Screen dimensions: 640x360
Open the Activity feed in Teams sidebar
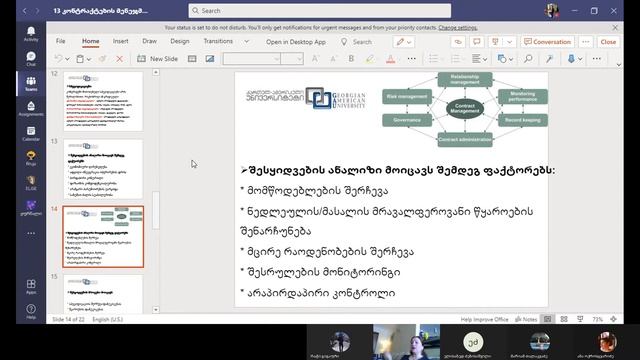point(31,34)
